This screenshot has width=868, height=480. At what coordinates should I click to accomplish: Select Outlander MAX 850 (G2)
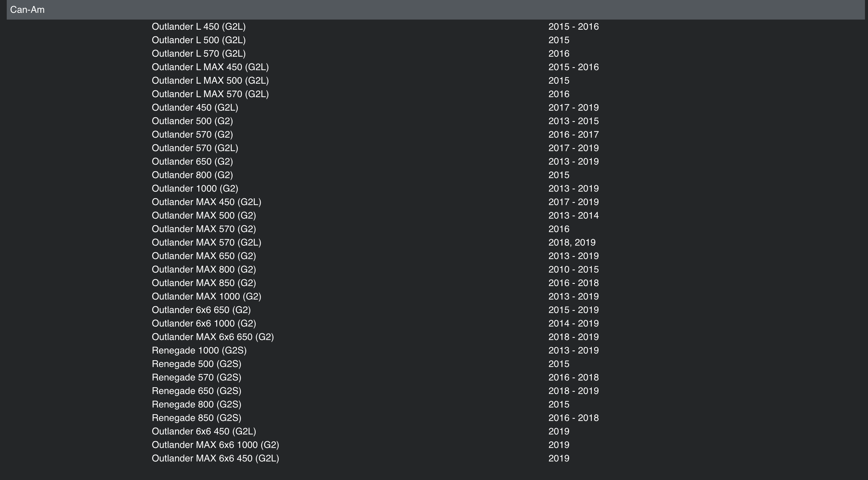point(204,283)
